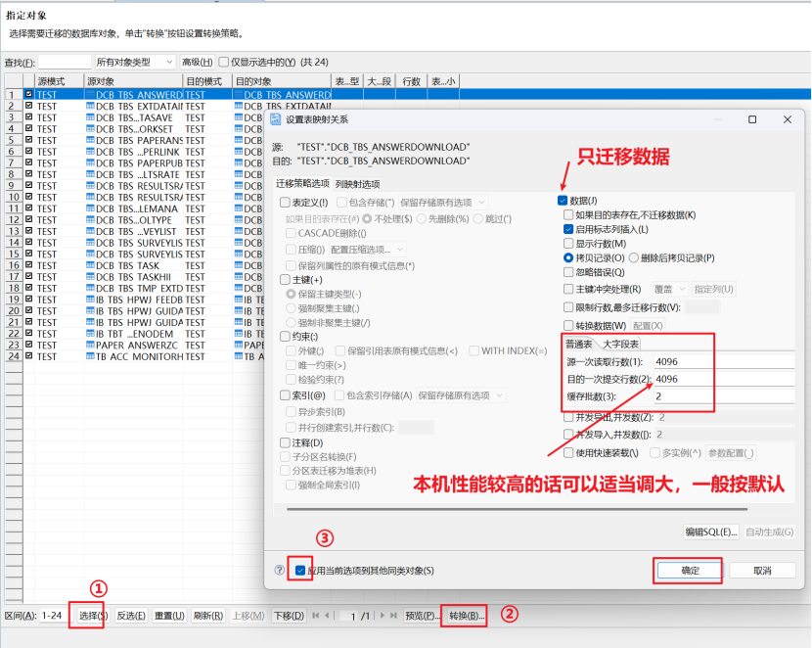812x648 pixels.
Task: Click table icon of DCB_TBS_EXTDATAII source row
Action: (x=90, y=106)
